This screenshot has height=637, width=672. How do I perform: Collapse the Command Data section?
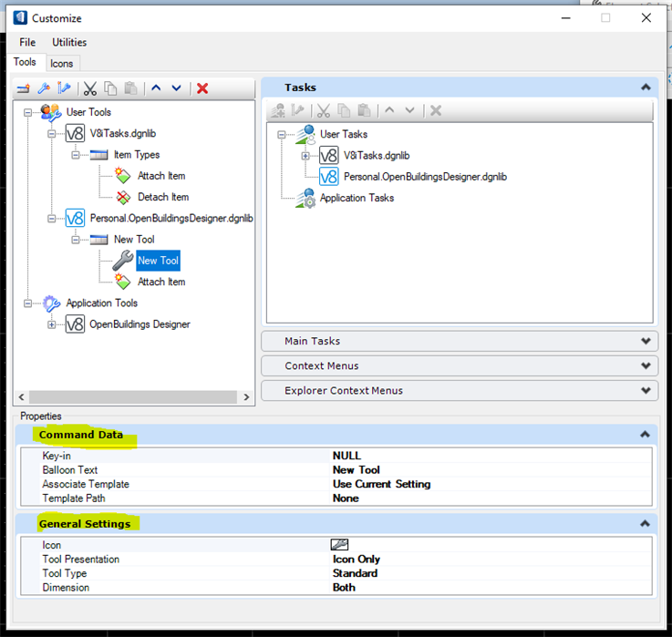tap(645, 435)
